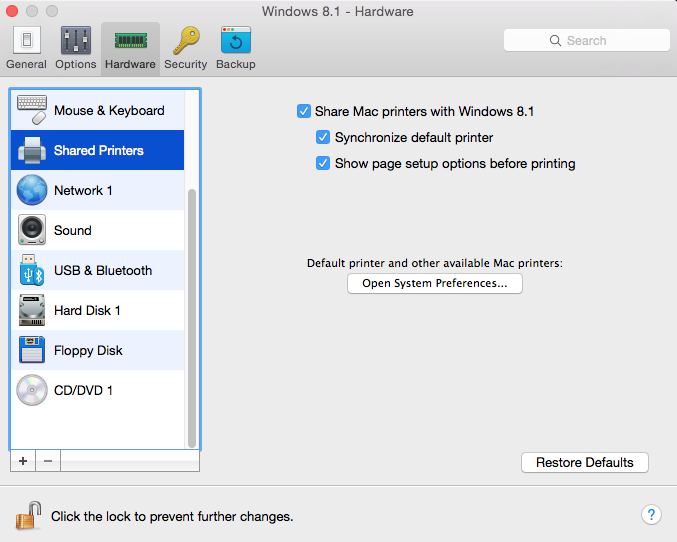Click the padlock to prevent changes
The width and height of the screenshot is (677, 542).
click(28, 516)
